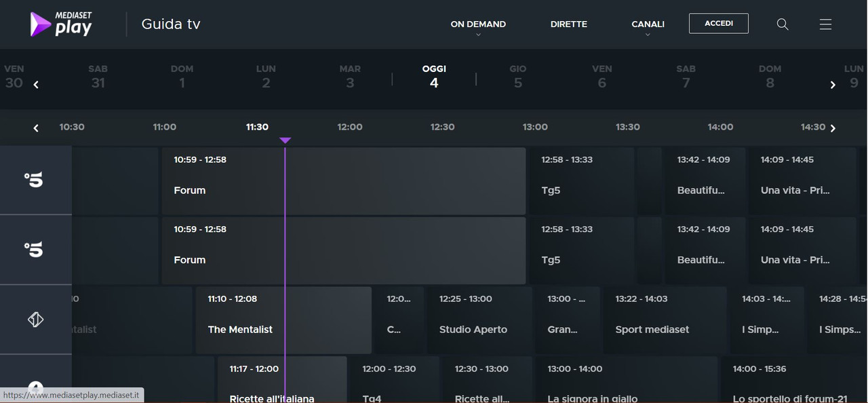Image resolution: width=868 pixels, height=403 pixels.
Task: Open I Simpson 14:03 program card
Action: 766,320
